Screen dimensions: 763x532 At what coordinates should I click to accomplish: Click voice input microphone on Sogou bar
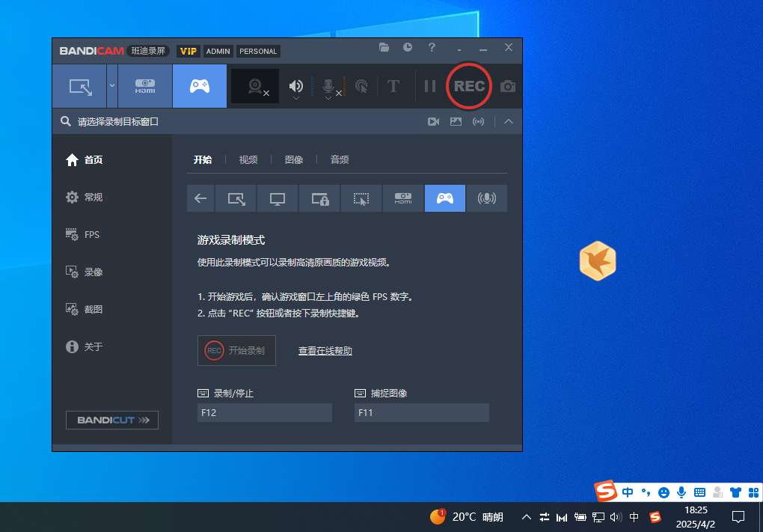click(681, 492)
